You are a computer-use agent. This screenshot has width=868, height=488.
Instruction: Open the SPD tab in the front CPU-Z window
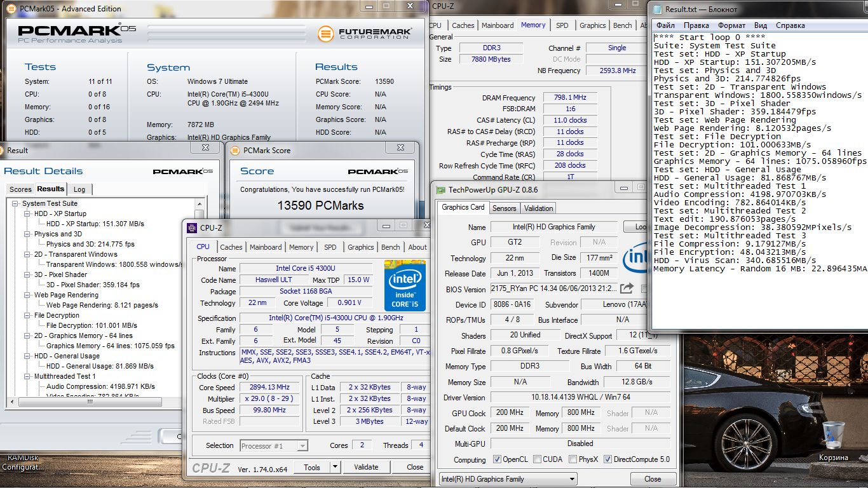(330, 247)
